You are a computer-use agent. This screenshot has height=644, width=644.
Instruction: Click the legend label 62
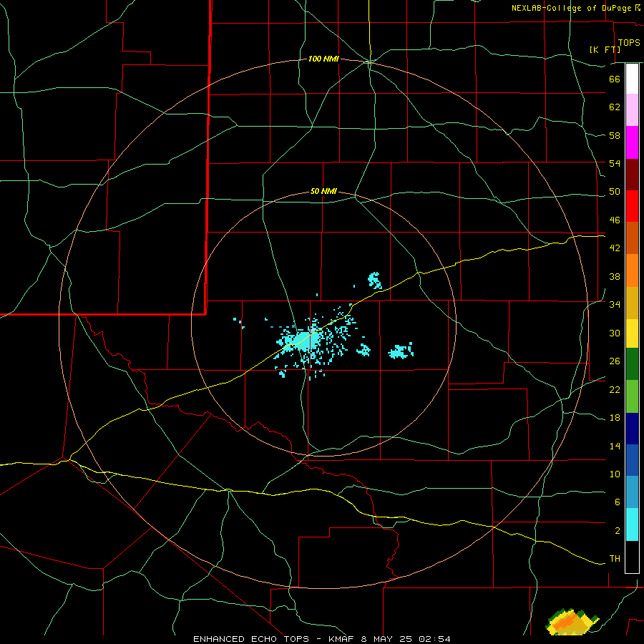point(615,107)
